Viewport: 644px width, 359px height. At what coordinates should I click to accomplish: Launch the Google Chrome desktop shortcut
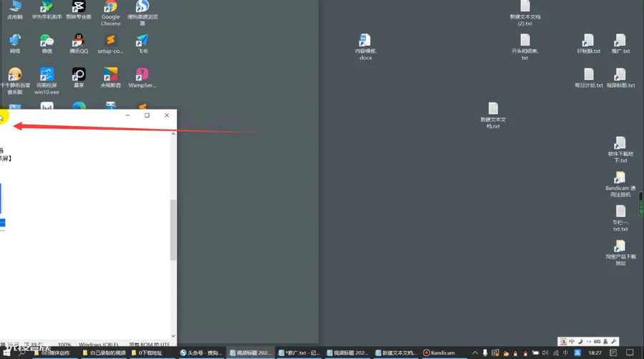click(x=110, y=13)
